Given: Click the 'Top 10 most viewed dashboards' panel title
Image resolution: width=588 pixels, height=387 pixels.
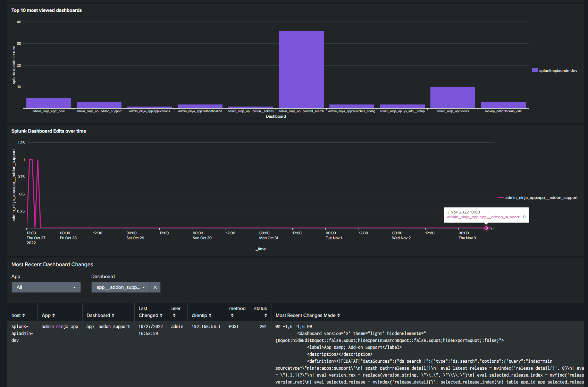Looking at the screenshot, I should tap(47, 10).
